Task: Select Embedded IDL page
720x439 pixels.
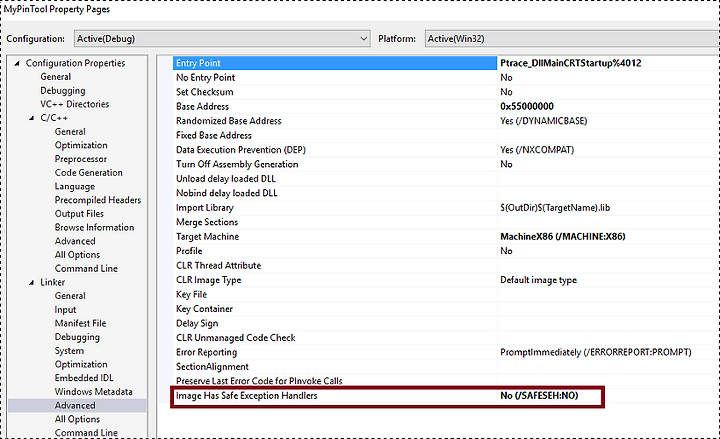Action: 84,378
